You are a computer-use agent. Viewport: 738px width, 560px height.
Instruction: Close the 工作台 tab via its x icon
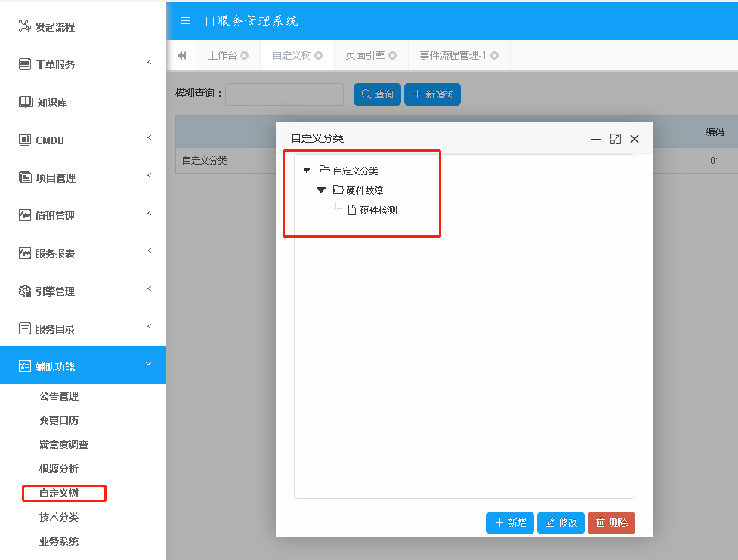244,56
